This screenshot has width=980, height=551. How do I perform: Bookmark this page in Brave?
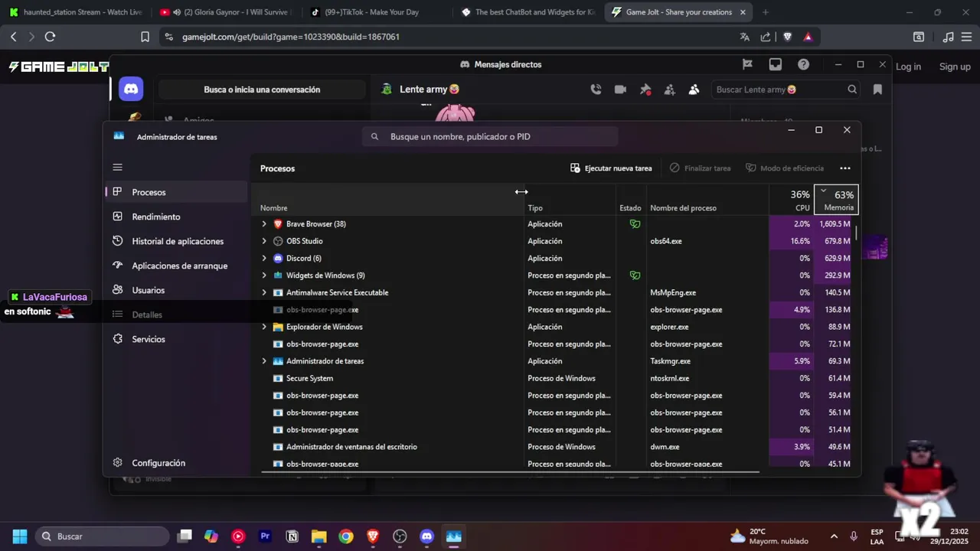145,37
